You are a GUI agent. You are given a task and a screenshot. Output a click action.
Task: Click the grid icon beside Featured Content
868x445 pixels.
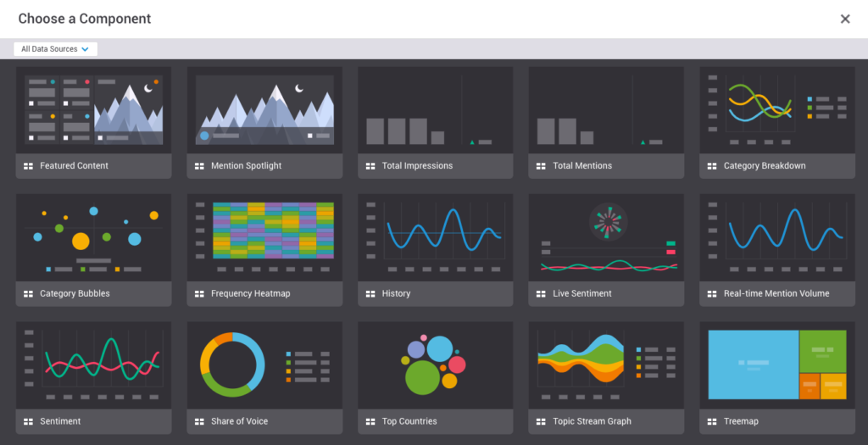[x=28, y=166]
